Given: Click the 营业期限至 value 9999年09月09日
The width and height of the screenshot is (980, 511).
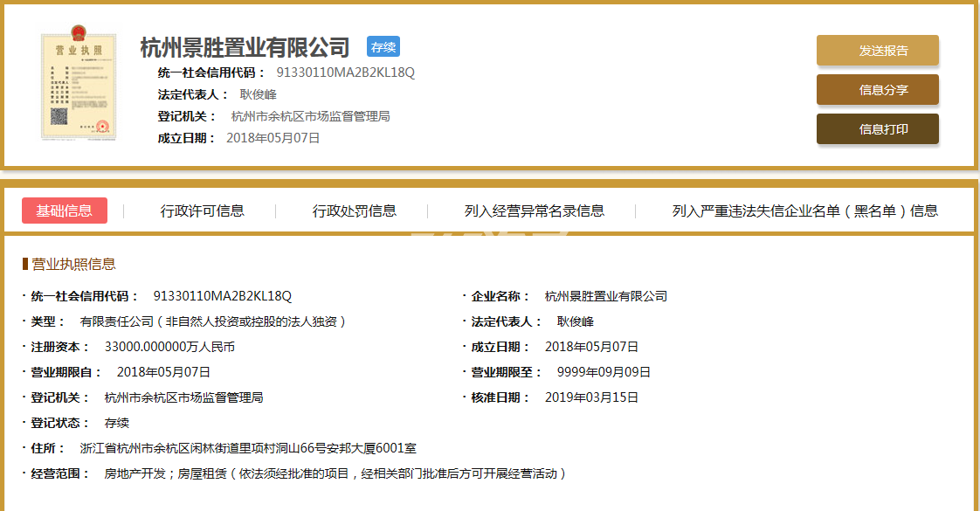Looking at the screenshot, I should point(604,372).
